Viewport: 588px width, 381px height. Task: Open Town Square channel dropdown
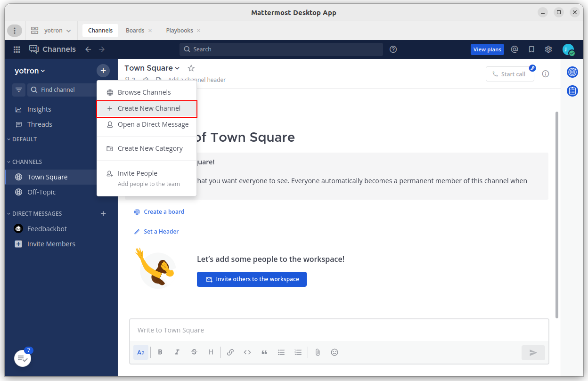(152, 68)
